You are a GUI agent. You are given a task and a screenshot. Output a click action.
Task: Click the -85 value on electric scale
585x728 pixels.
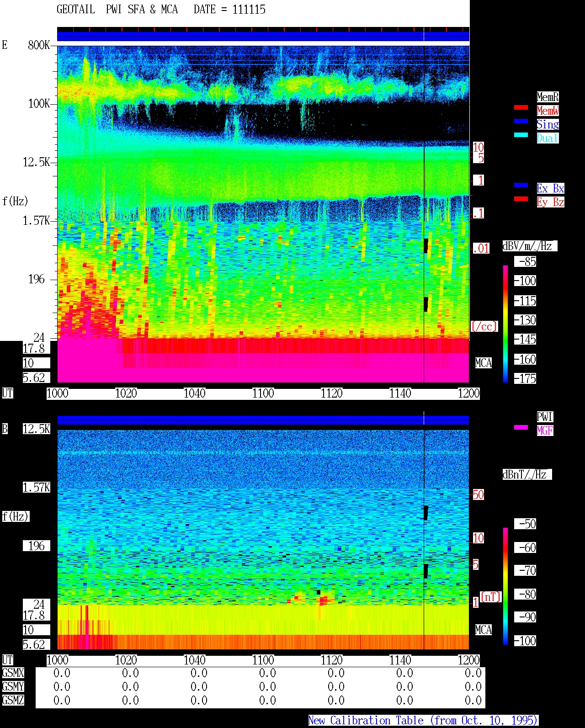[x=525, y=262]
